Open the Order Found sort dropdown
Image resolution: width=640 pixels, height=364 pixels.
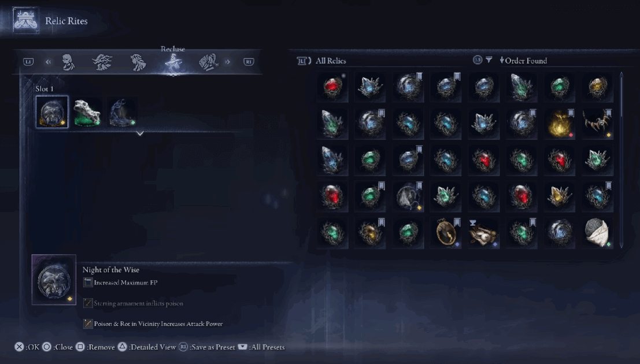click(523, 61)
